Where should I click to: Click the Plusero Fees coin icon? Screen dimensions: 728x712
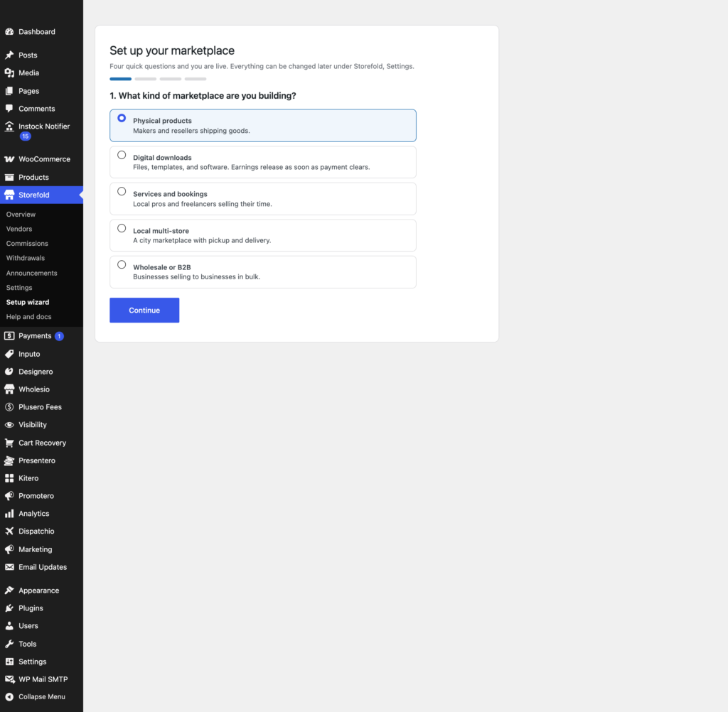(x=9, y=407)
